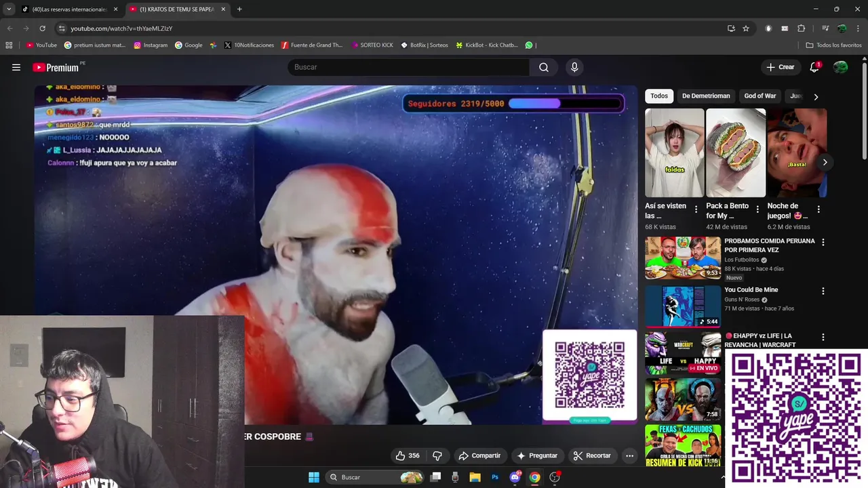
Task: Open options for You Could Be Mine video
Action: coord(823,291)
